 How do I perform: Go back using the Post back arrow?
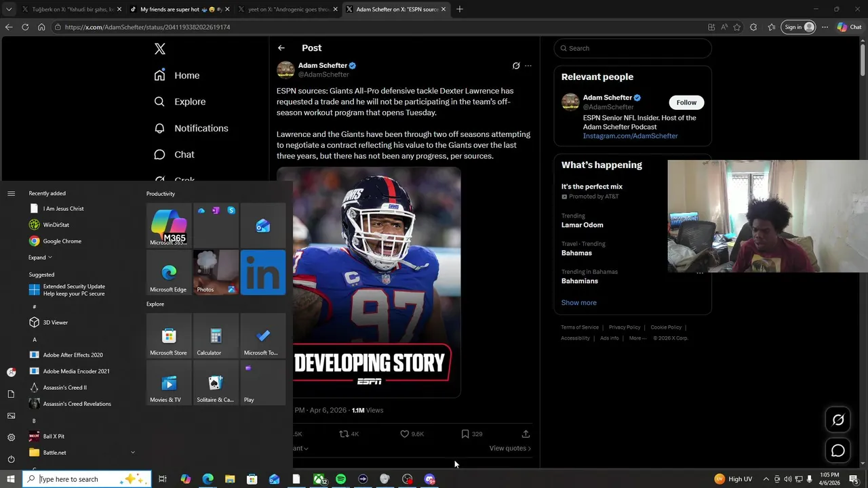[281, 48]
